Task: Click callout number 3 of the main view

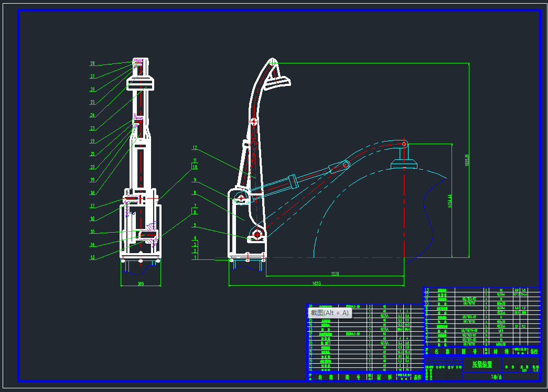Action: pos(195,244)
